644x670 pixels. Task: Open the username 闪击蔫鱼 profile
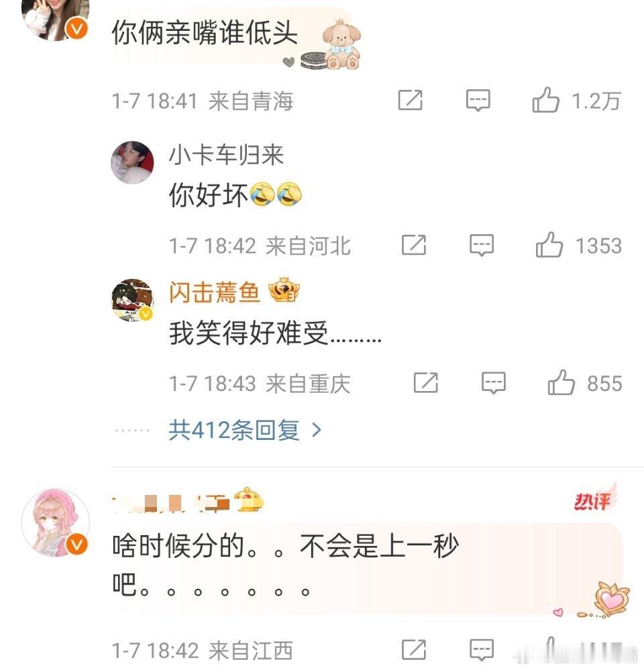point(215,292)
